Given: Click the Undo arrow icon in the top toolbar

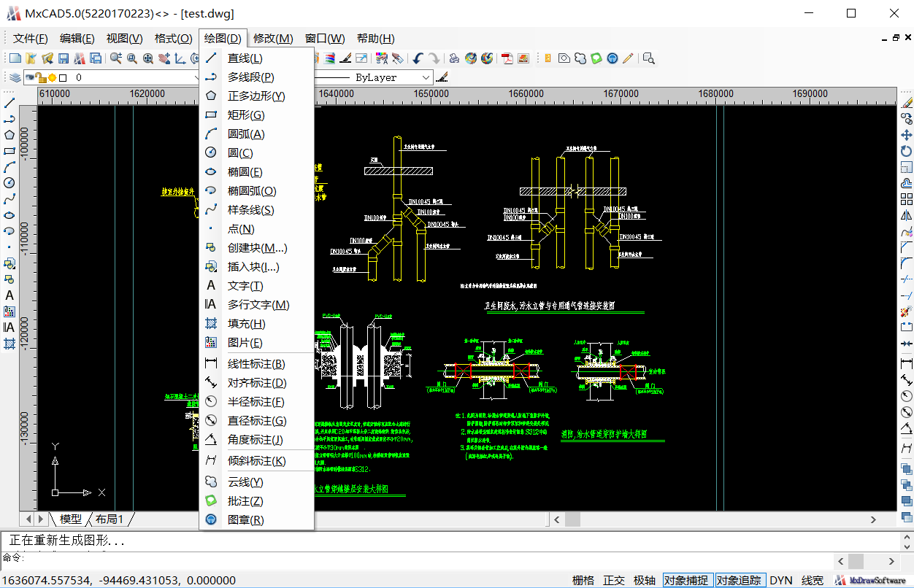Looking at the screenshot, I should point(416,58).
